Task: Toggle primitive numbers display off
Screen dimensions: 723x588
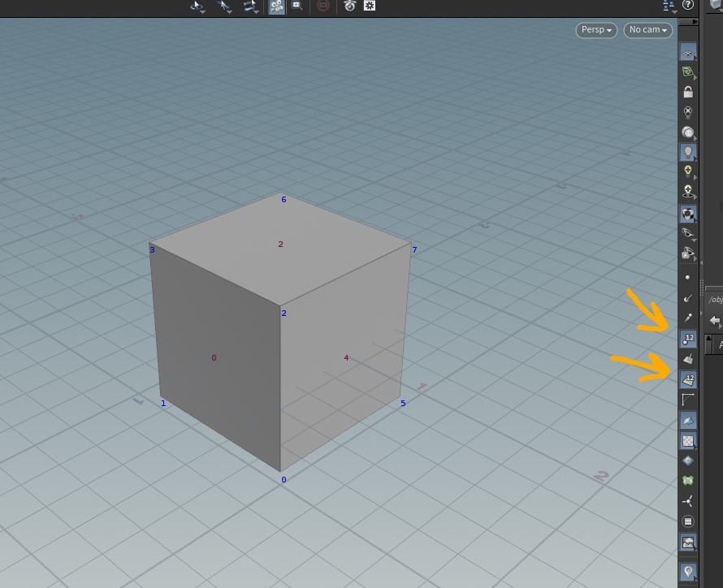Action: pos(688,380)
